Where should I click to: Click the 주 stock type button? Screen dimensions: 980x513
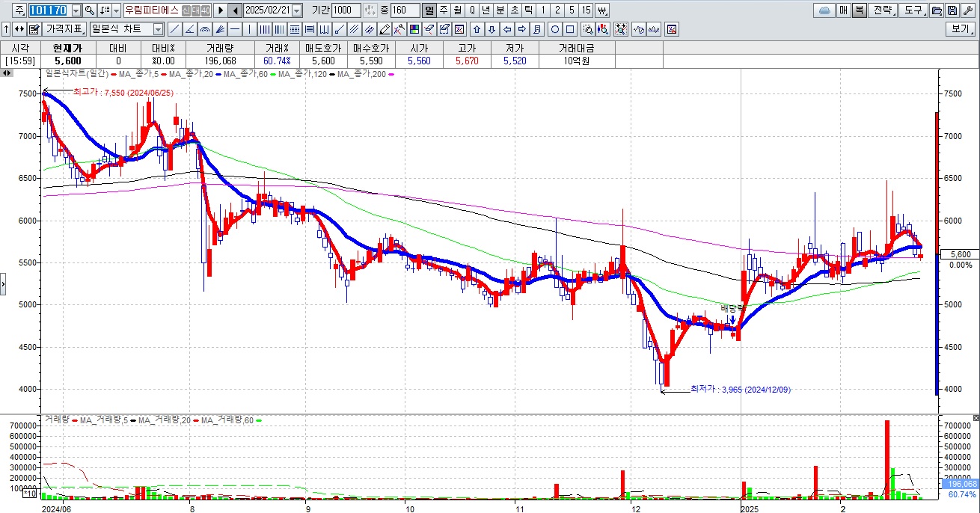coord(19,10)
